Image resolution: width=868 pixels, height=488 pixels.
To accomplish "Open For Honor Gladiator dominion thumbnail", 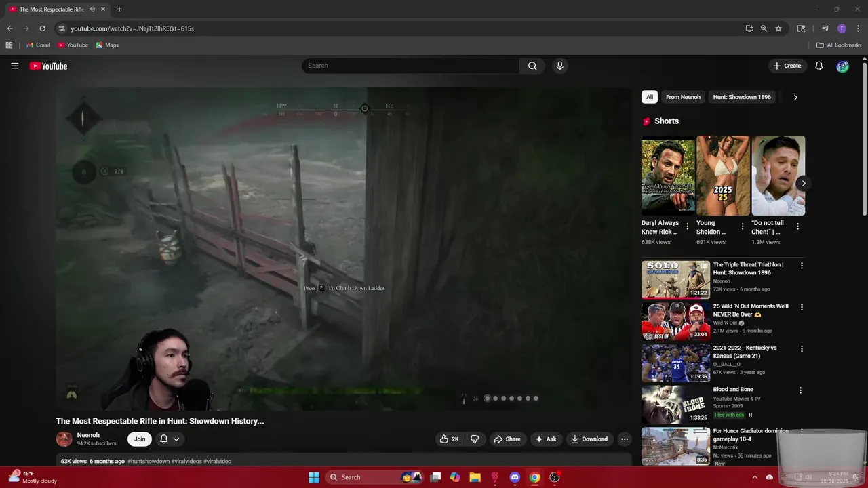I will 675,446.
